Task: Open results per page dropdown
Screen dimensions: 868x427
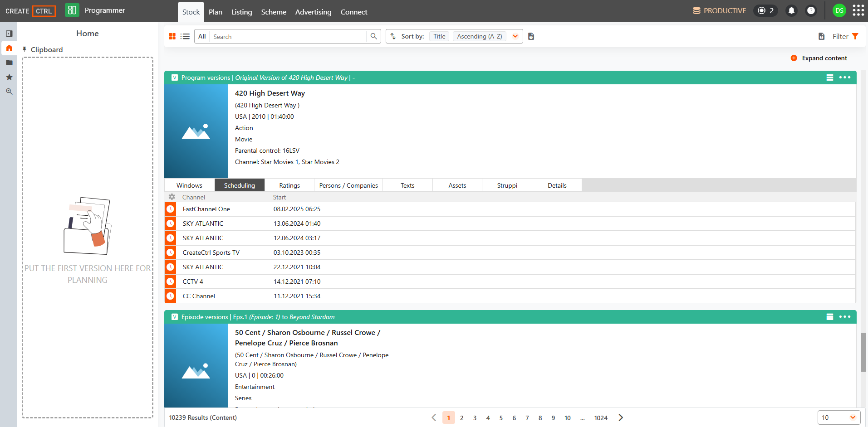Action: tap(839, 417)
